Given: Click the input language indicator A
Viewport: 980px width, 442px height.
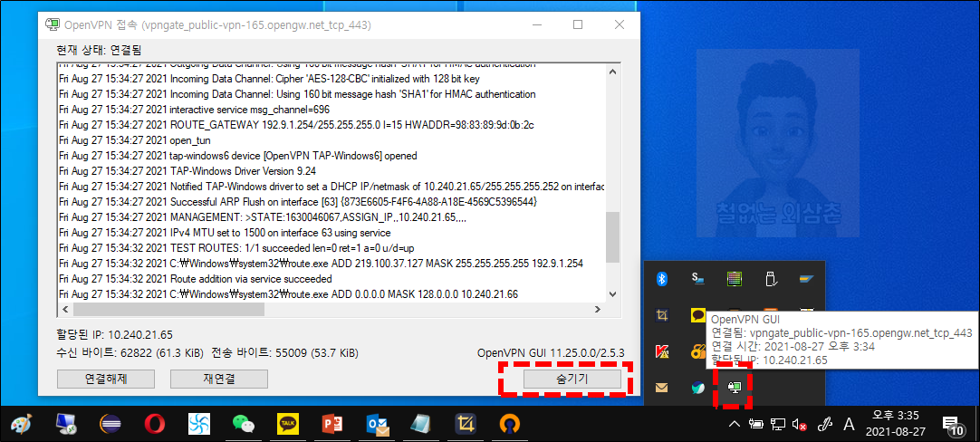Looking at the screenshot, I should tap(849, 425).
